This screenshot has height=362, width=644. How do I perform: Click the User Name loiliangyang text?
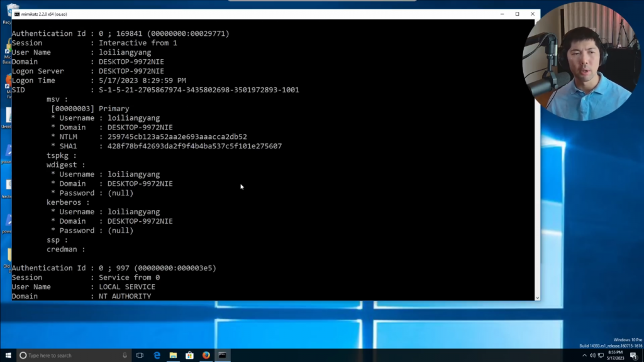point(125,53)
